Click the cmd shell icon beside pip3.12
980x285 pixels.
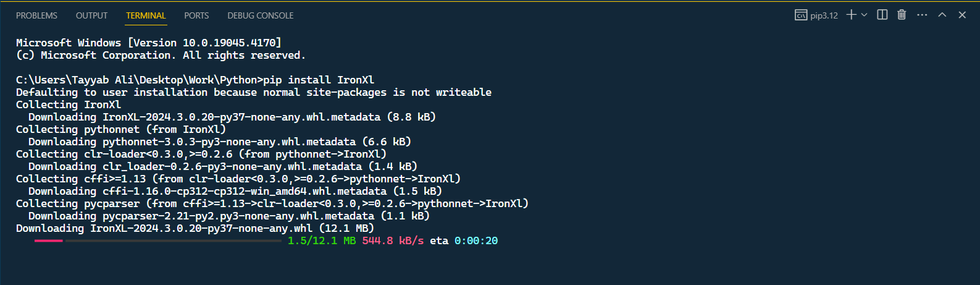coord(801,15)
